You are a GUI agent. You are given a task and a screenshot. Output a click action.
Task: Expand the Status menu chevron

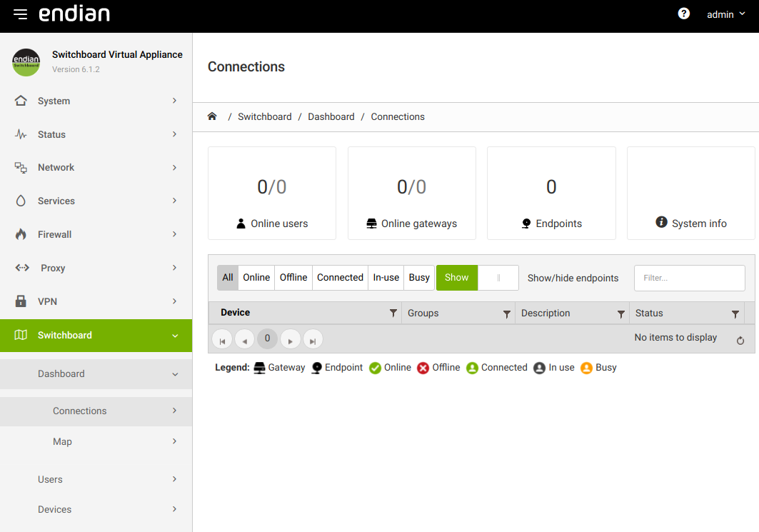[175, 134]
